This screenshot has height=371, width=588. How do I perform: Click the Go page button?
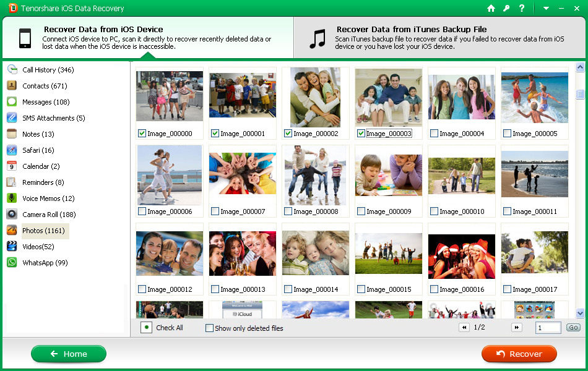pos(573,328)
